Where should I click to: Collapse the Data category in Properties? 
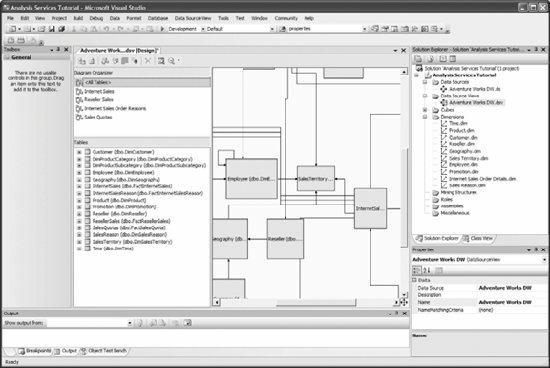click(414, 280)
